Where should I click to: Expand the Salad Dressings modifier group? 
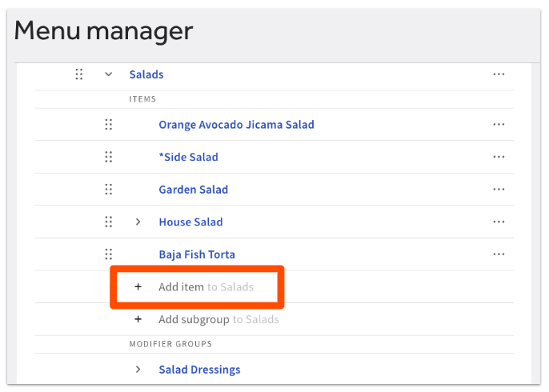(138, 370)
